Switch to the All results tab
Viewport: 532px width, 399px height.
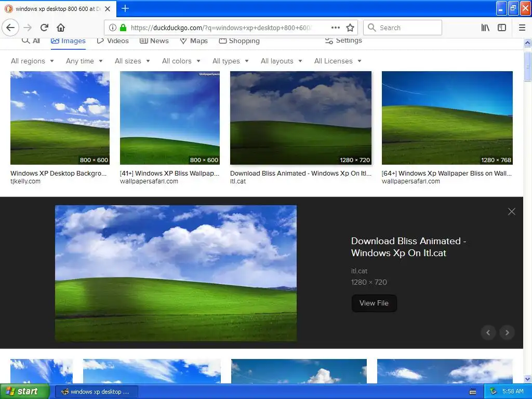[x=31, y=41]
